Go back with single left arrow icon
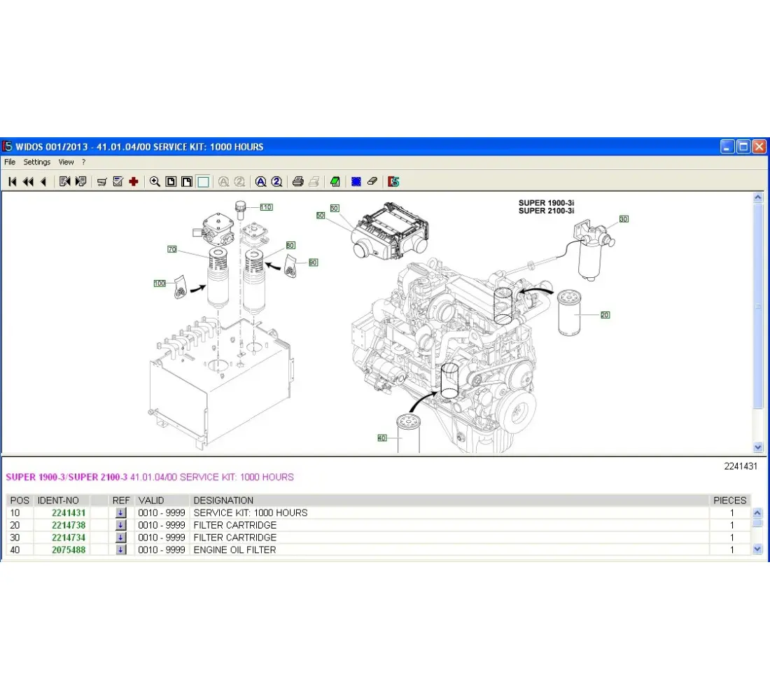Image resolution: width=770 pixels, height=700 pixels. pos(43,182)
